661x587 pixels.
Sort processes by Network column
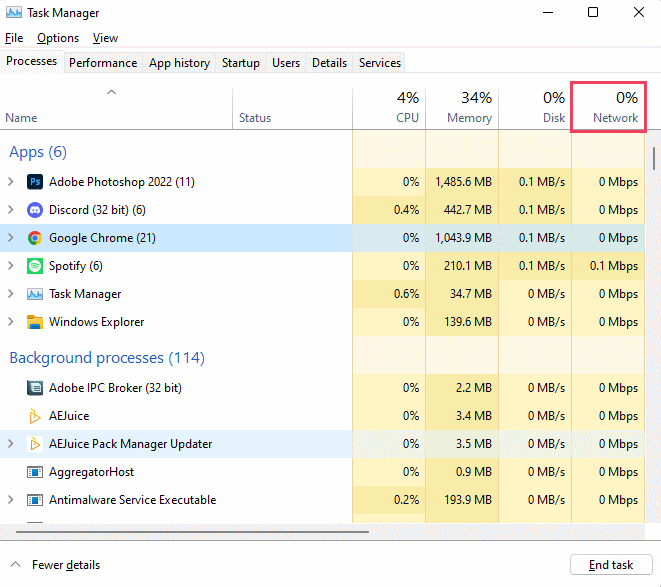click(608, 108)
